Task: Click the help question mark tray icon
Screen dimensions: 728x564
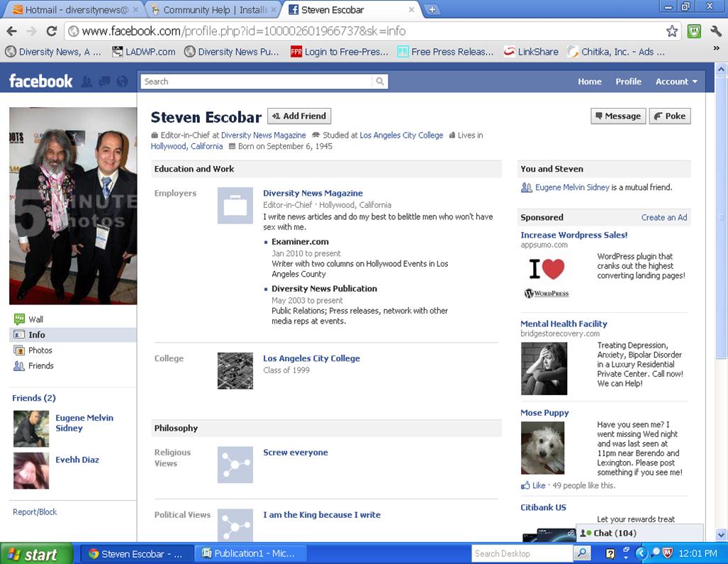Action: 610,553
